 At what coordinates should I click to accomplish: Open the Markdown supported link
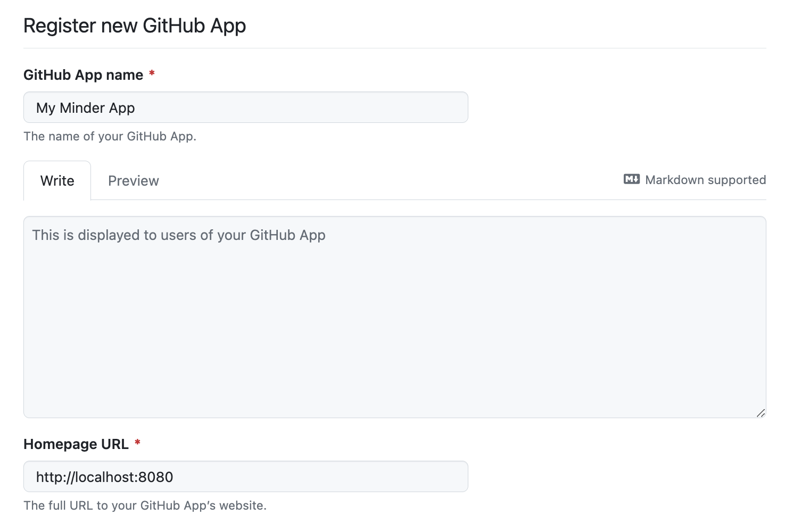(705, 180)
